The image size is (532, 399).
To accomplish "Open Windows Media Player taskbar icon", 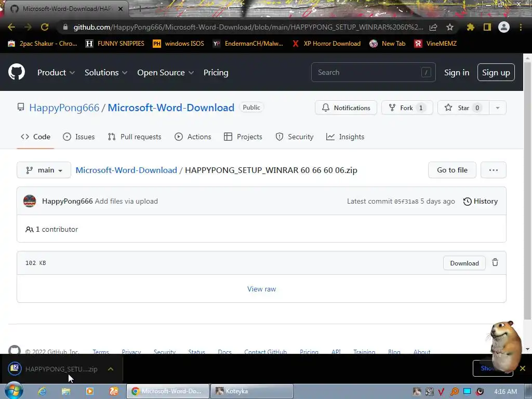I will tap(90, 391).
